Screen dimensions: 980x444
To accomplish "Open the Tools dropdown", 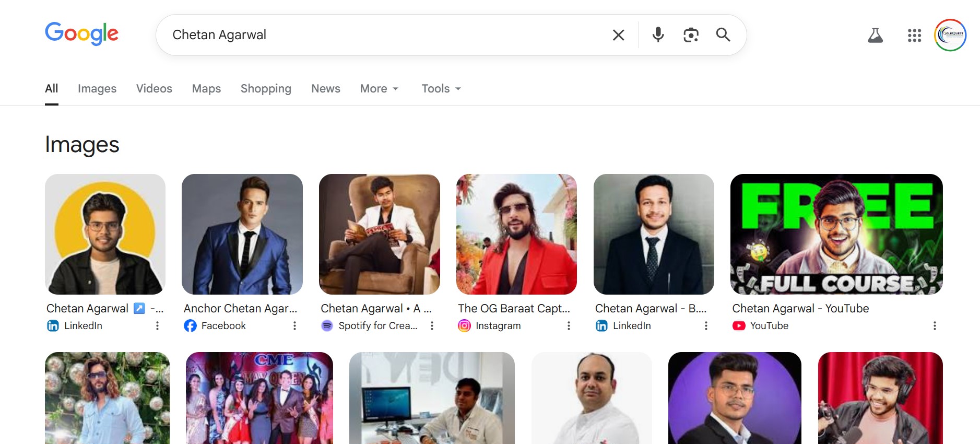I will [441, 89].
